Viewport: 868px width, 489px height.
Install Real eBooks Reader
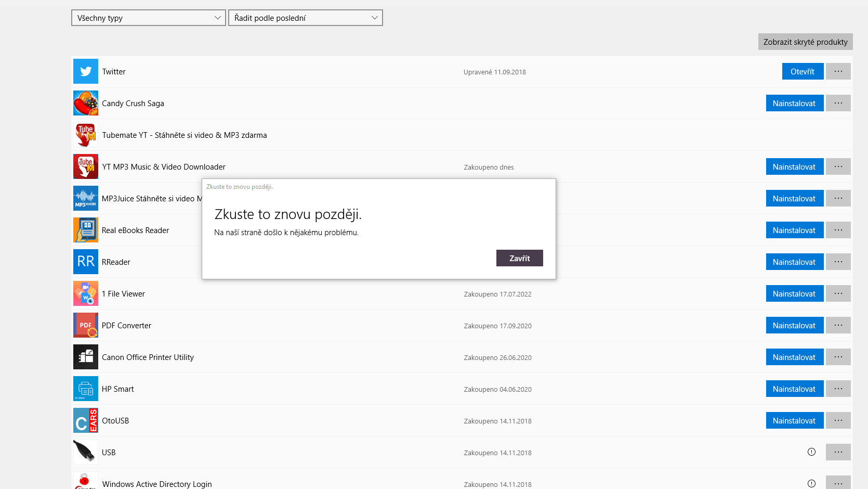[795, 230]
